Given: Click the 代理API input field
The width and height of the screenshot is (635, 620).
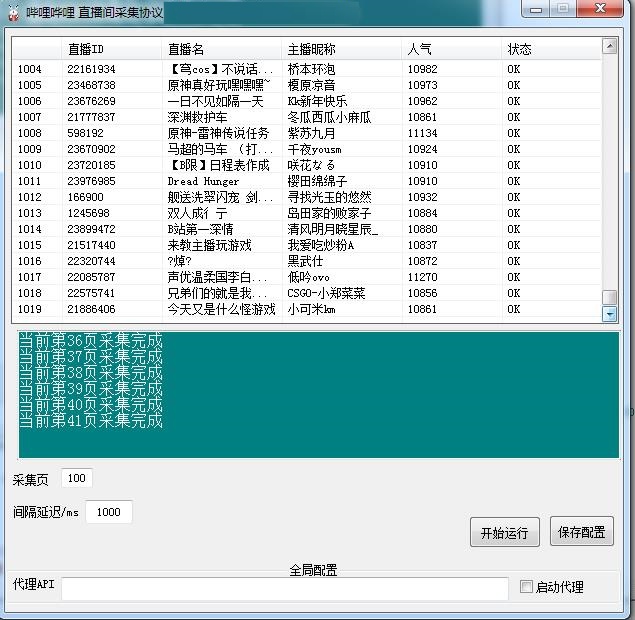Looking at the screenshot, I should pos(284,588).
